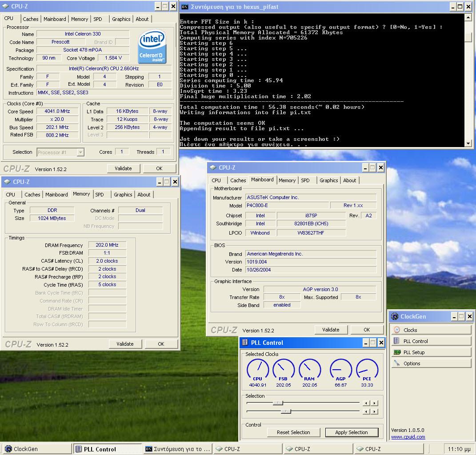Click the CPU clock gauge dial
This screenshot has width=476, height=455.
pyautogui.click(x=258, y=369)
